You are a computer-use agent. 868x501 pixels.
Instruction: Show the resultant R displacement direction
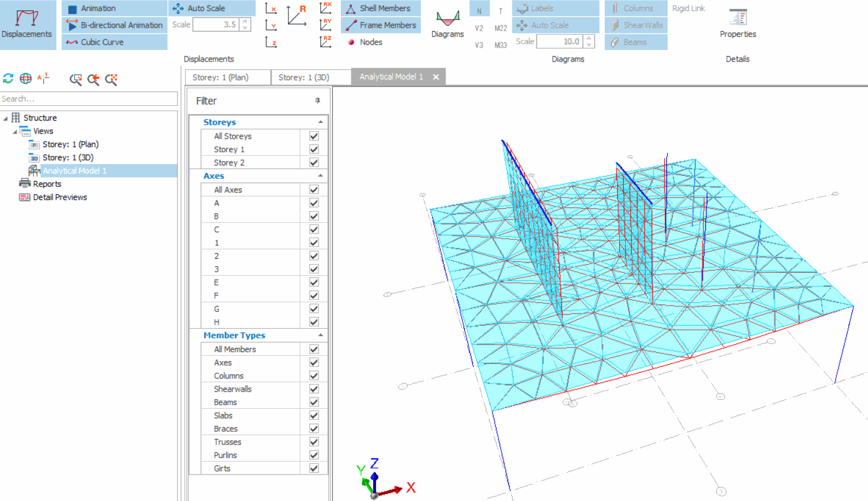click(x=297, y=16)
